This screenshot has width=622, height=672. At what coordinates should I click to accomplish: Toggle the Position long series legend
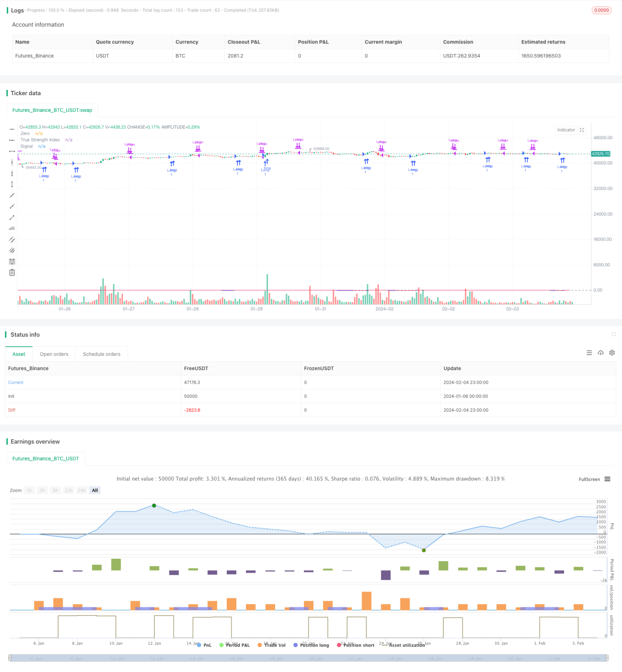[x=311, y=645]
